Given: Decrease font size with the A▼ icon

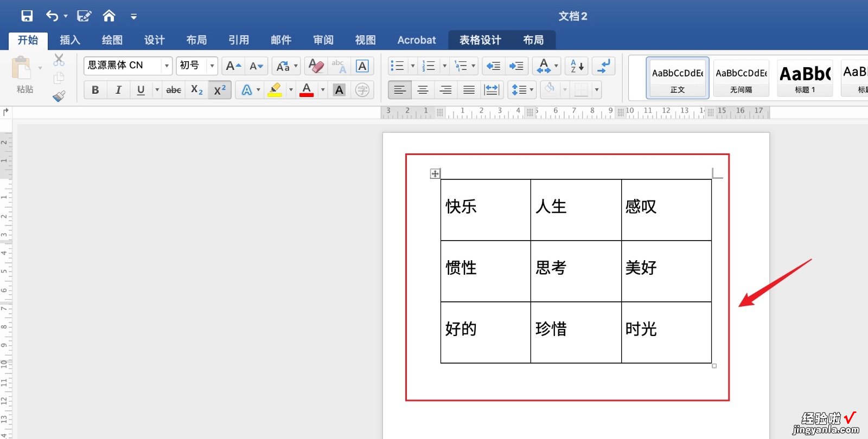Looking at the screenshot, I should coord(256,66).
